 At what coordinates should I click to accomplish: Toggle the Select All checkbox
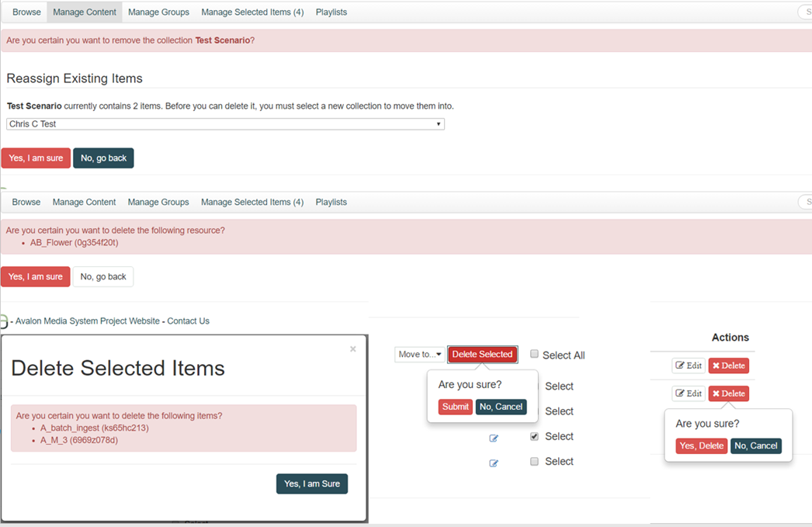point(534,354)
